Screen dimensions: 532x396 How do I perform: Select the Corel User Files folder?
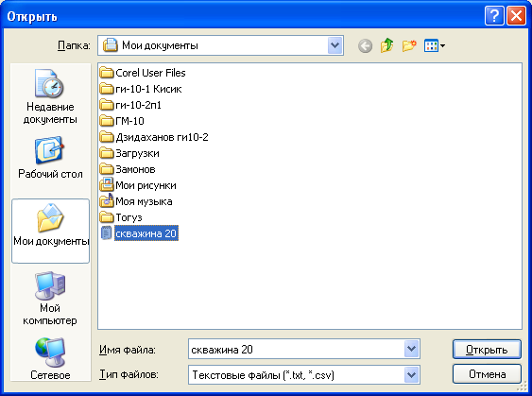143,73
